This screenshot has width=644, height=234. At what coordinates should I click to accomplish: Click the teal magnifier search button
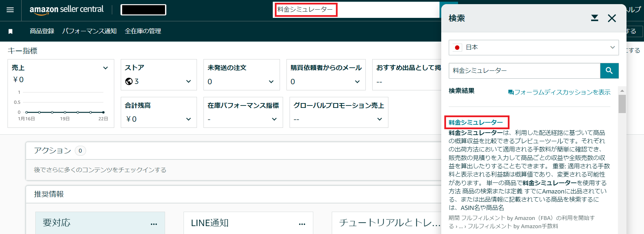[x=609, y=70]
